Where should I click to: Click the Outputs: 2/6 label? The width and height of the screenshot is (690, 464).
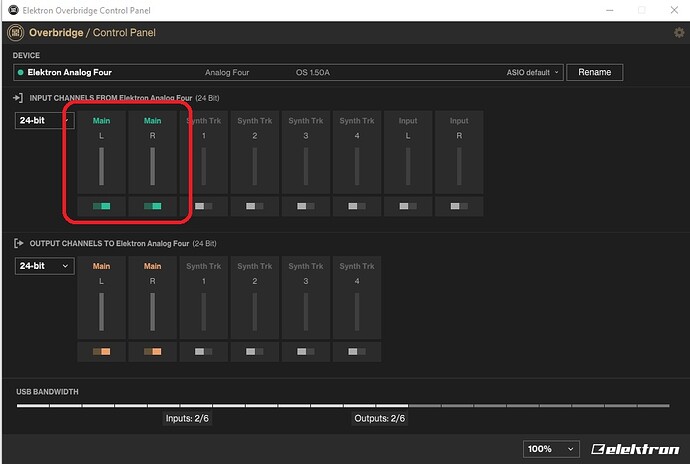click(x=379, y=418)
